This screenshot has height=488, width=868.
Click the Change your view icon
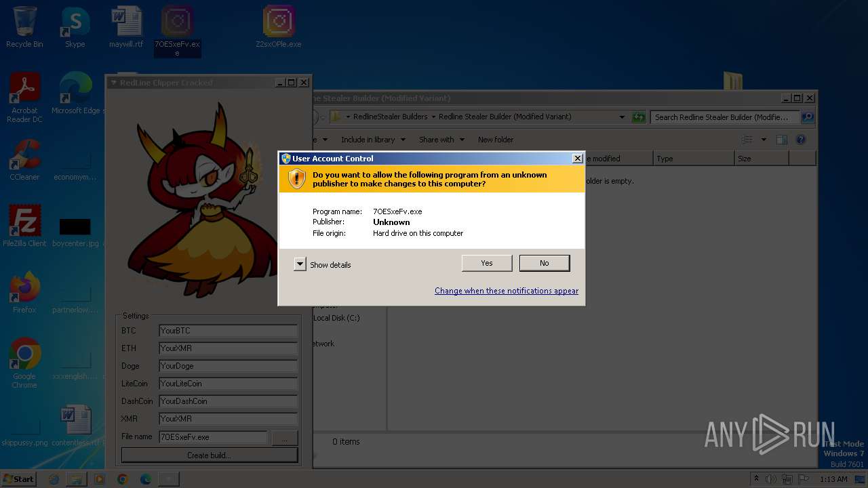pyautogui.click(x=747, y=140)
